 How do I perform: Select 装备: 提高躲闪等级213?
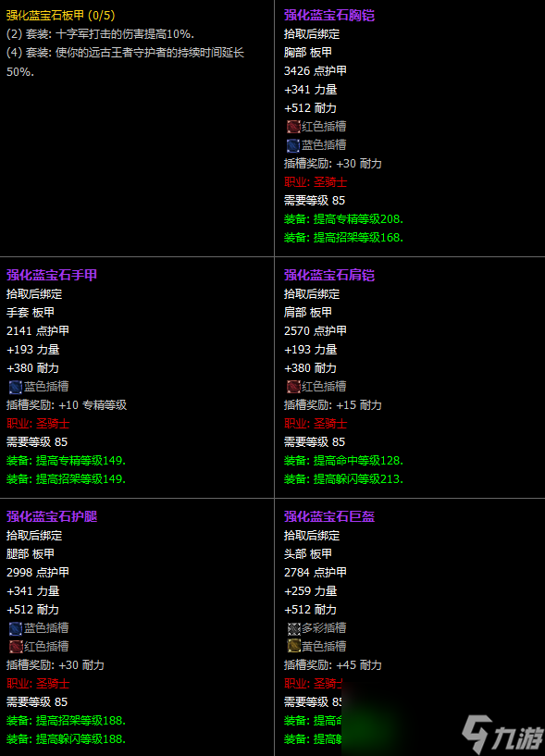pyautogui.click(x=343, y=479)
